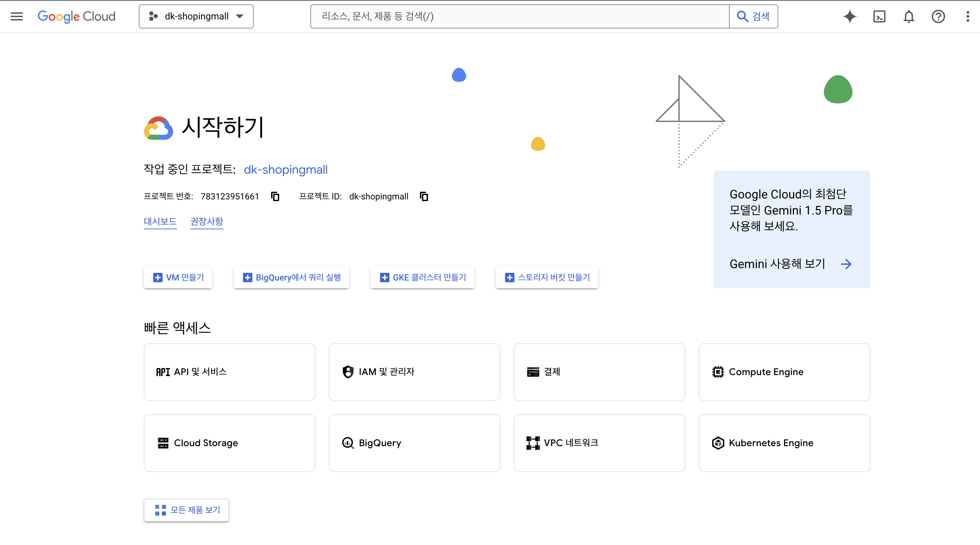This screenshot has height=545, width=980.
Task: Click GKE 클러스터 만들기 button
Action: click(422, 278)
